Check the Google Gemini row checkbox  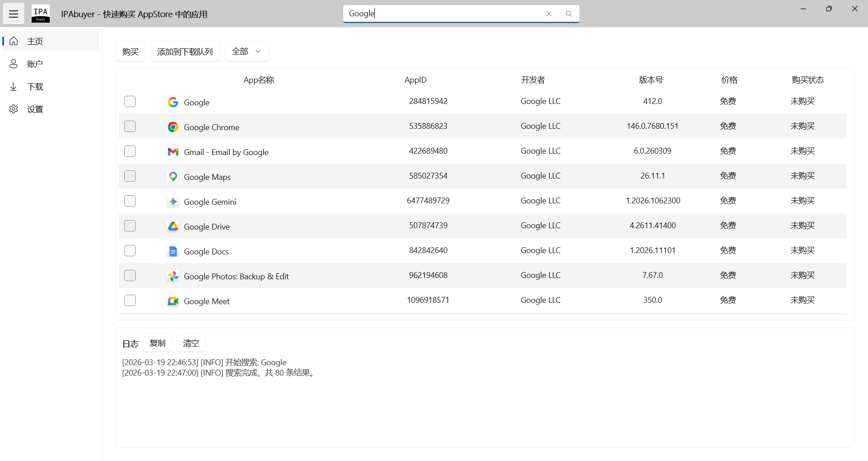[x=130, y=201]
